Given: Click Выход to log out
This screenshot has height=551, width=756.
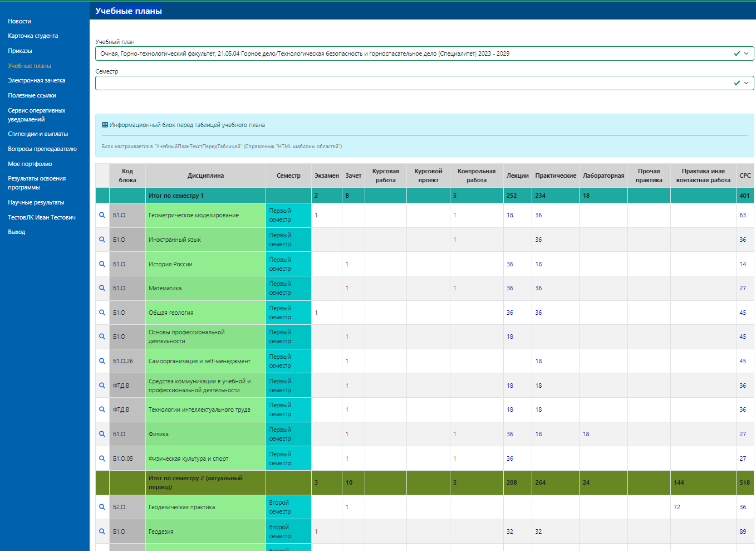Looking at the screenshot, I should (x=17, y=232).
